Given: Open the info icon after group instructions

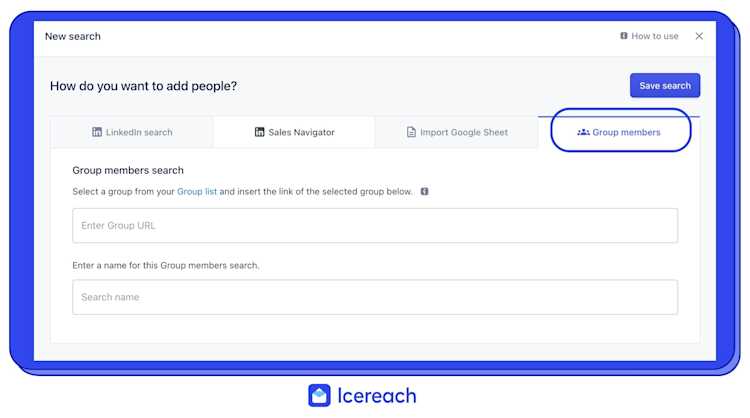Looking at the screenshot, I should [x=424, y=191].
